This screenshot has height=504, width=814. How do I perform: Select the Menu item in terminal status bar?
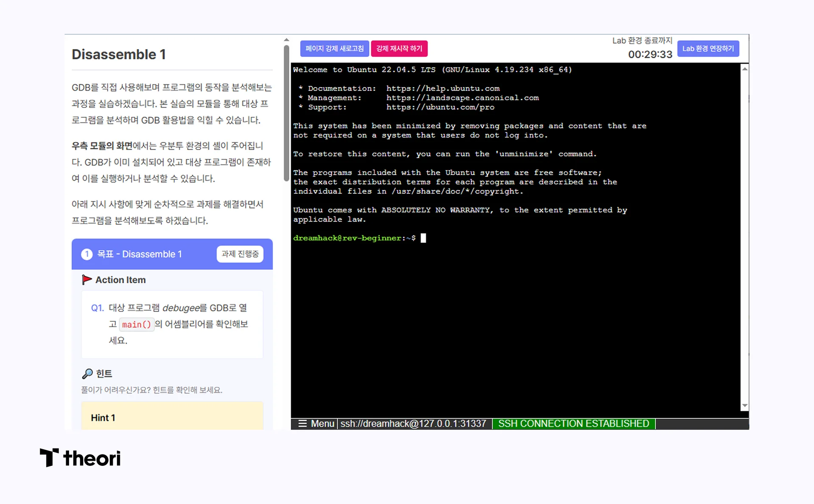coord(322,423)
